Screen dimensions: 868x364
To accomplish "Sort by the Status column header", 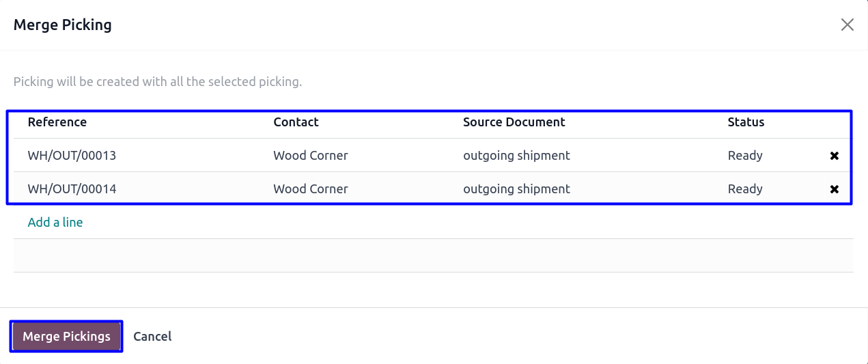I will pos(746,122).
